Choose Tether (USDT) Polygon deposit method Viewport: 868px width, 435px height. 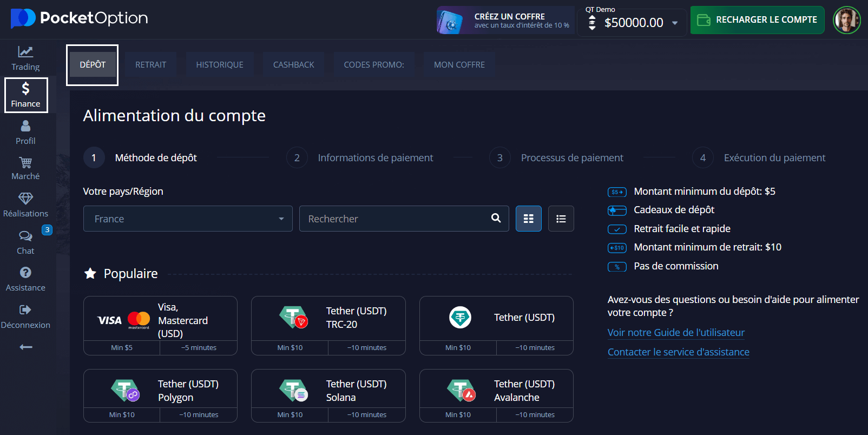(x=160, y=396)
